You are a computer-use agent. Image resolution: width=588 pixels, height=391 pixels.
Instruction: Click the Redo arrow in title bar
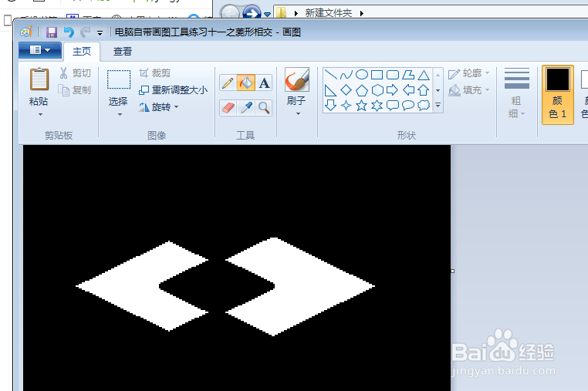86,32
